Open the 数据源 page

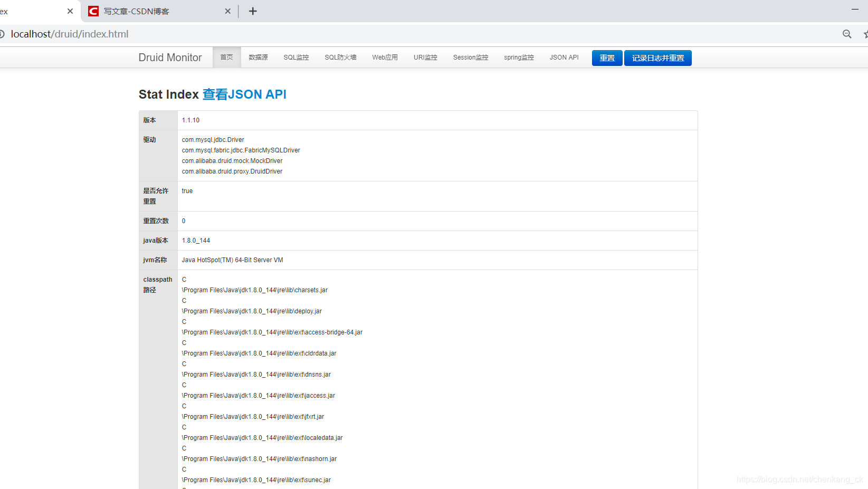pos(258,57)
